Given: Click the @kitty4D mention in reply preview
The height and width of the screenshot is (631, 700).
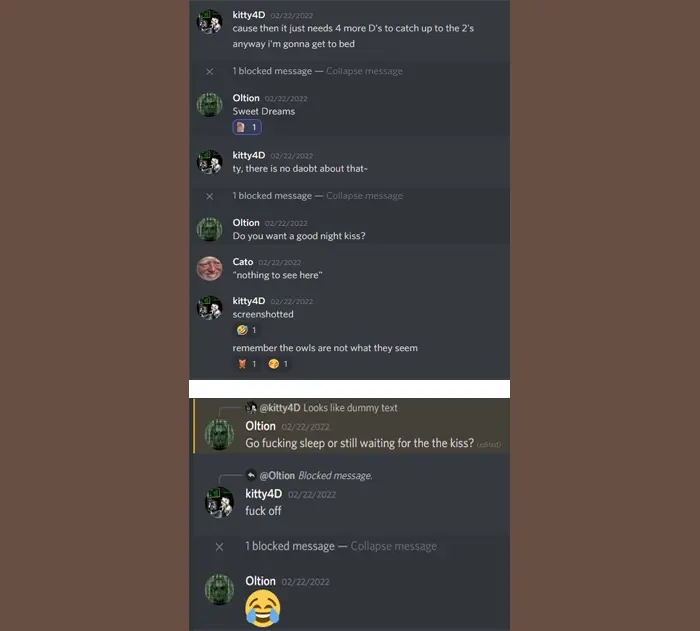Looking at the screenshot, I should [x=280, y=408].
